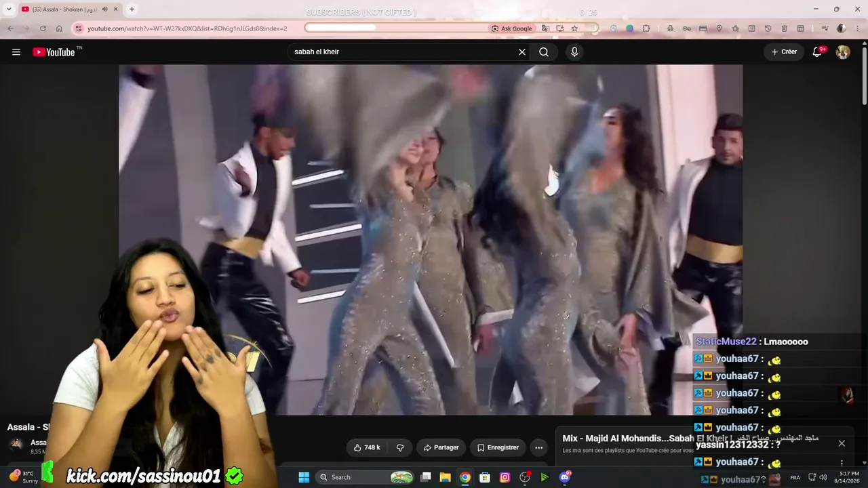
Task: Open the Windows Start menu
Action: pos(304,477)
